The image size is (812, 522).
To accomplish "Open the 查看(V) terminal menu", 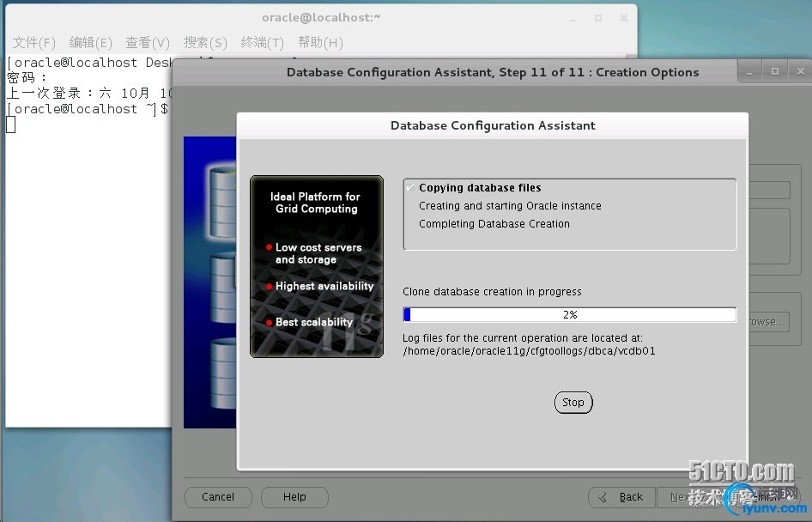I will 148,42.
